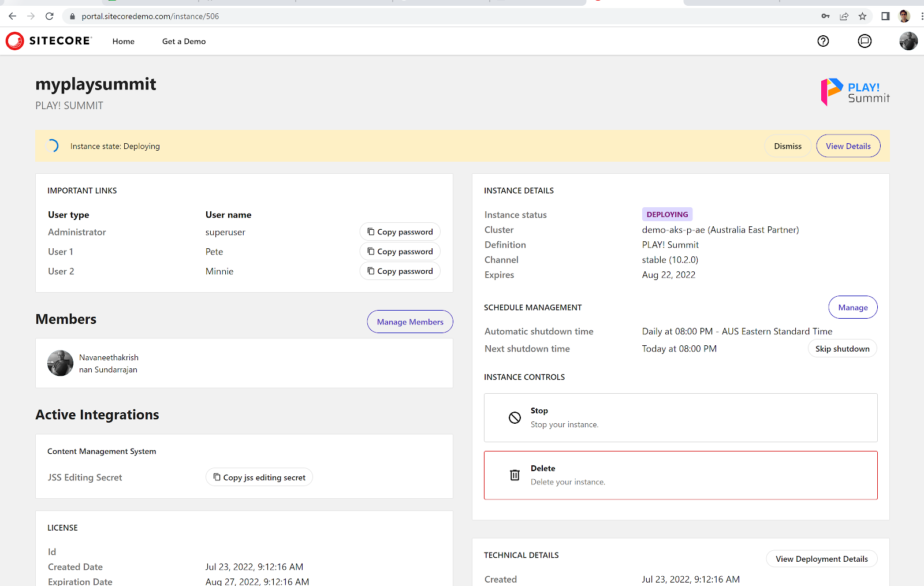Click Daily at 08:00 PM shutdown time text
This screenshot has width=924, height=586.
point(737,331)
